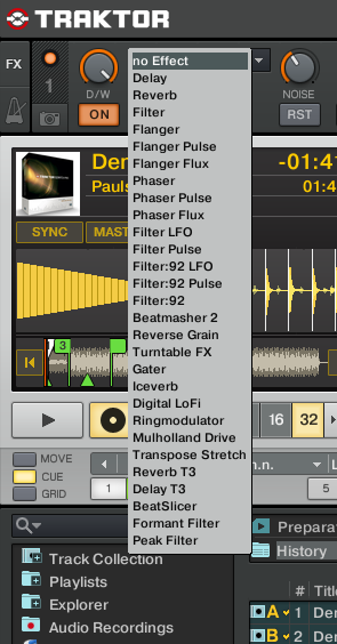Pick the Filter effect from the list

[x=190, y=112]
